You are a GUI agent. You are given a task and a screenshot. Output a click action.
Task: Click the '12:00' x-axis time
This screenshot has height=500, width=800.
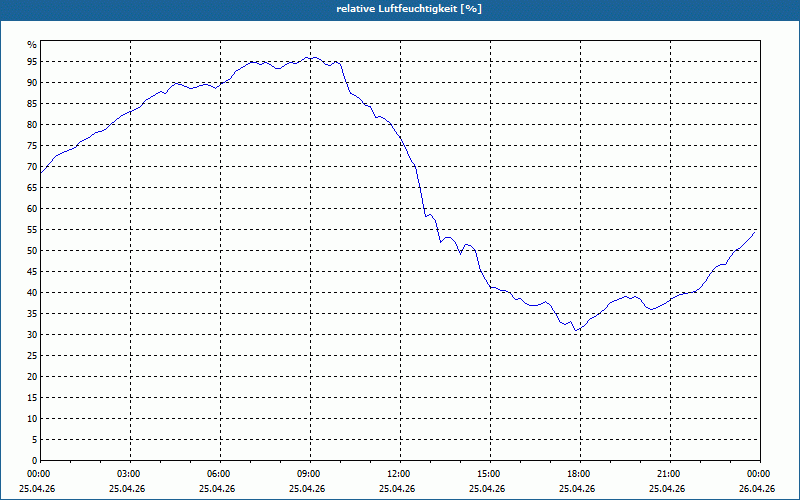pyautogui.click(x=398, y=474)
